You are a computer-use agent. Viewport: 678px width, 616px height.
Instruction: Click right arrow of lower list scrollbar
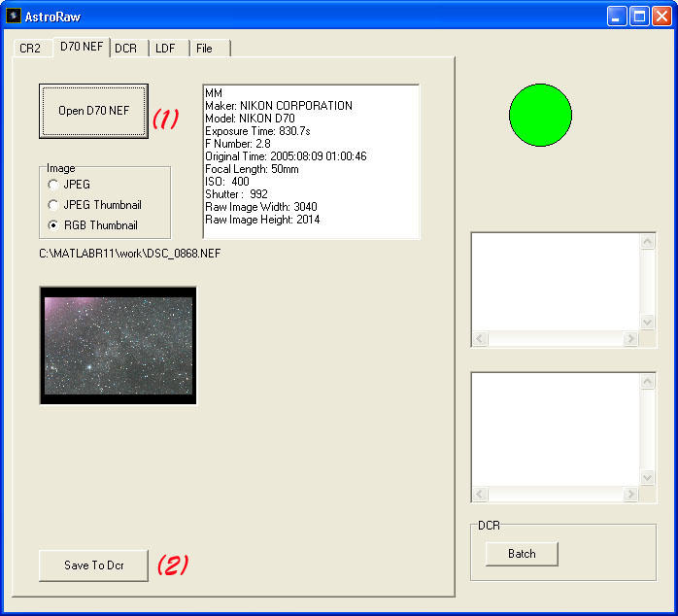click(630, 494)
